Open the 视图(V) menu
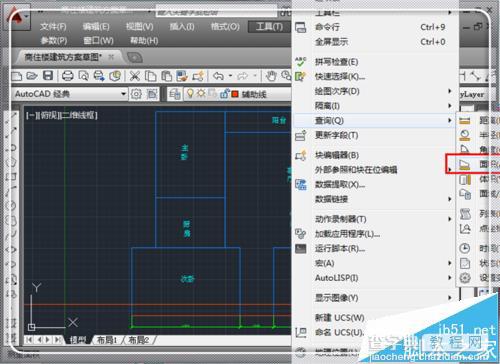Screen dimensions: 500x364 click(x=139, y=26)
